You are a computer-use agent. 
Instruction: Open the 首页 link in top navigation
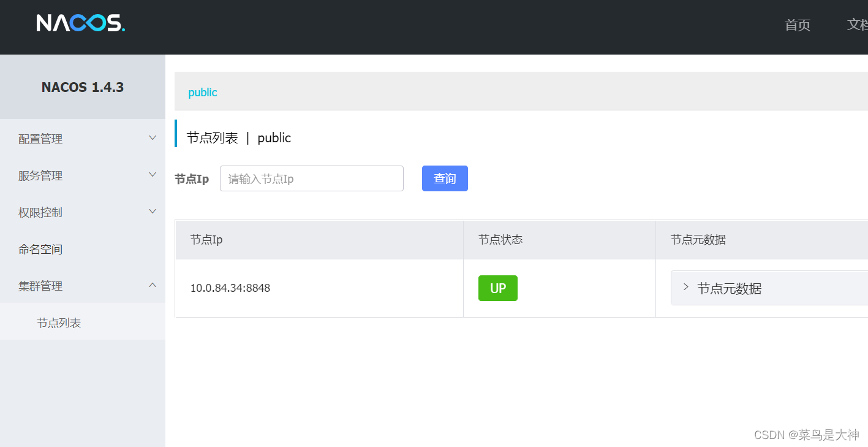(x=798, y=25)
